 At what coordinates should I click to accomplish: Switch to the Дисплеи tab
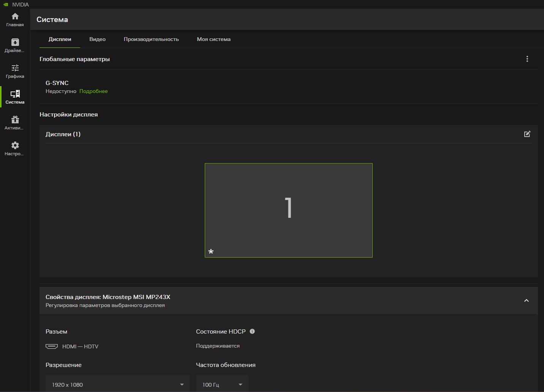pyautogui.click(x=60, y=39)
